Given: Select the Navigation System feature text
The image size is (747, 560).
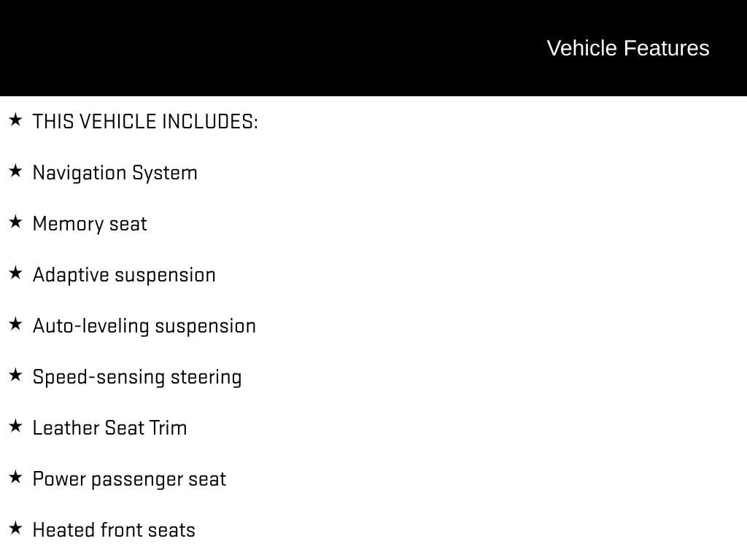Looking at the screenshot, I should click(115, 173).
